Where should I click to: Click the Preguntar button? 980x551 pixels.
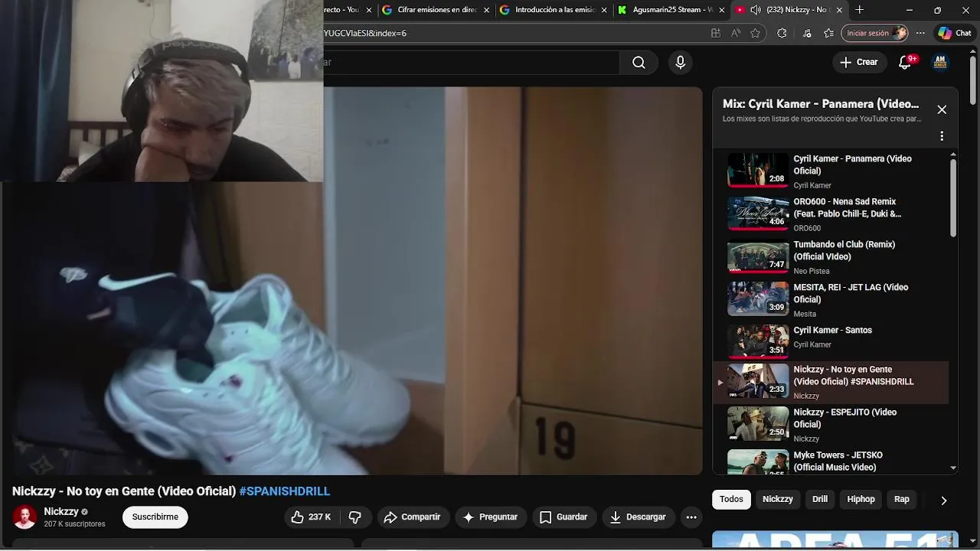(x=491, y=517)
